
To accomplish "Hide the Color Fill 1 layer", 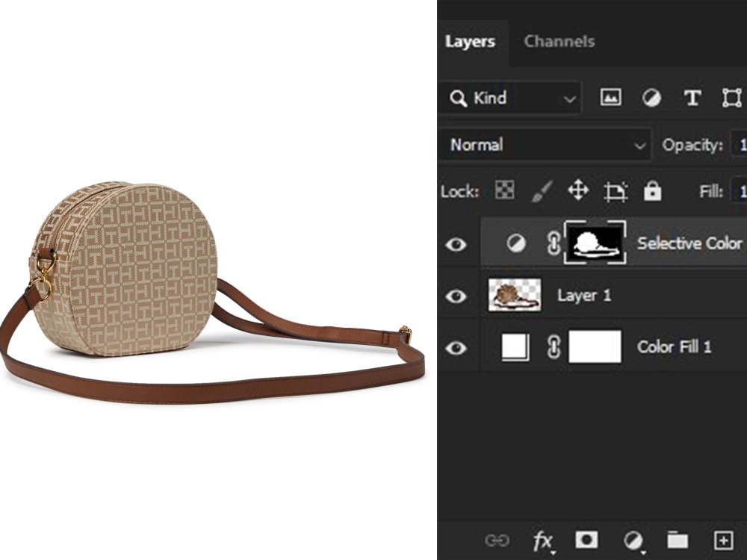I will 456,348.
